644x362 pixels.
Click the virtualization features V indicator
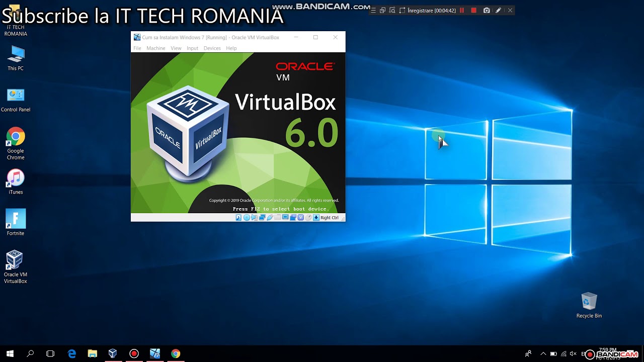point(301,218)
